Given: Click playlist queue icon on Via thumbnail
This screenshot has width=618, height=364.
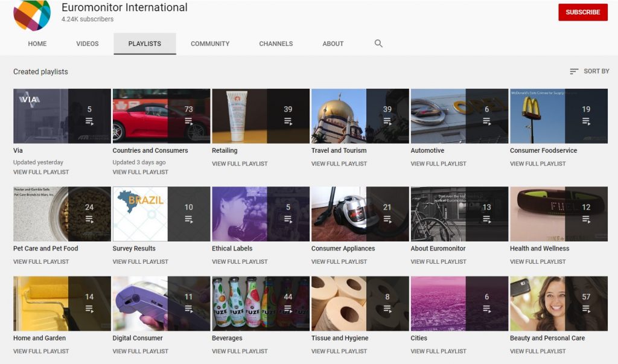Looking at the screenshot, I should click(x=89, y=121).
